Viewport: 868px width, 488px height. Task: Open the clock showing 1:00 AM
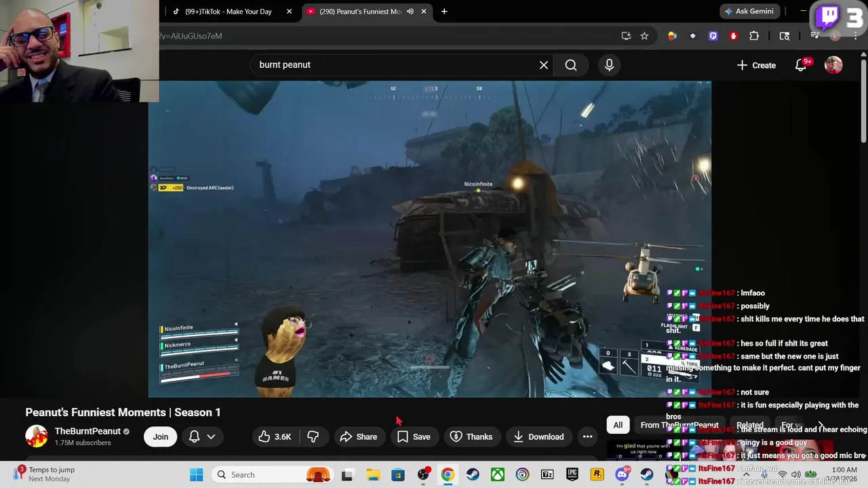(844, 470)
